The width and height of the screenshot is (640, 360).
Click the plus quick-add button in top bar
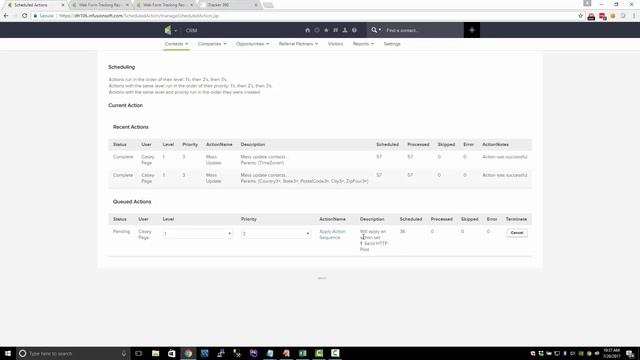point(472,30)
